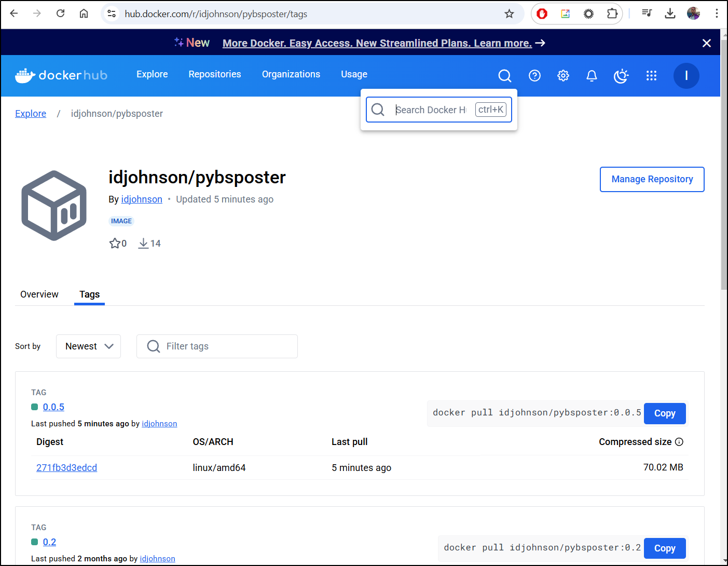The image size is (728, 566).
Task: Open the black gear-shaped extension icon
Action: (x=588, y=14)
